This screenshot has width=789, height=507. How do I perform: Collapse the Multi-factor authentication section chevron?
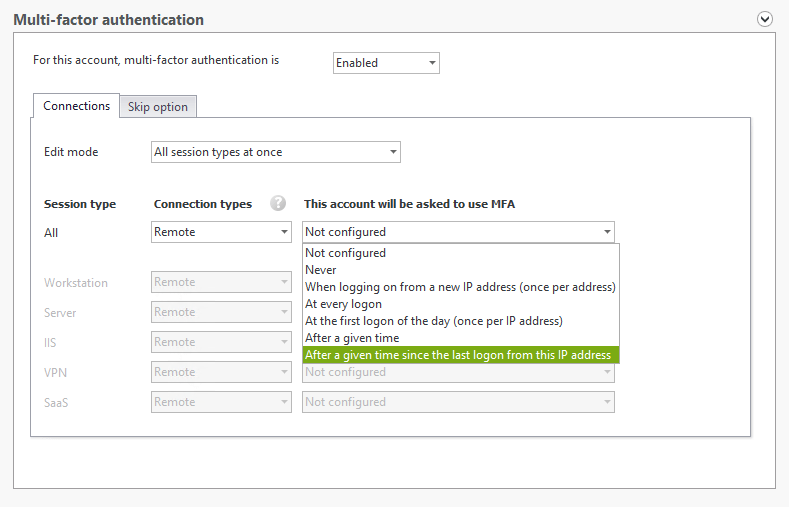(765, 19)
